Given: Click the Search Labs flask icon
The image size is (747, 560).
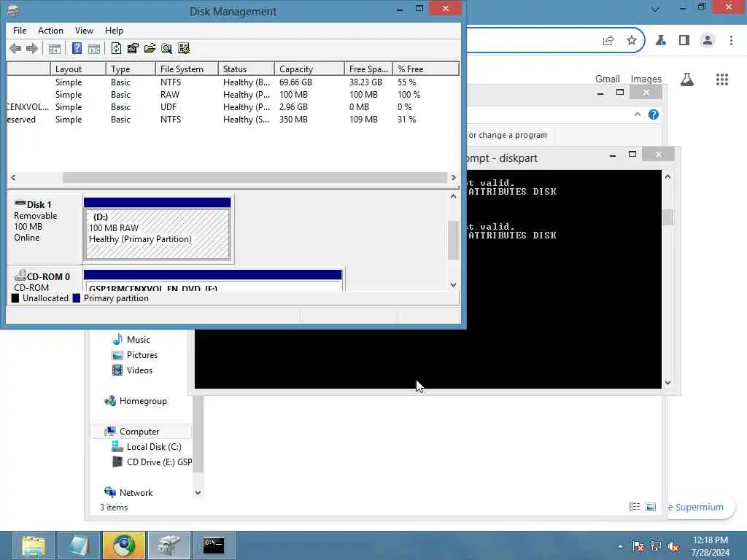Looking at the screenshot, I should (687, 79).
